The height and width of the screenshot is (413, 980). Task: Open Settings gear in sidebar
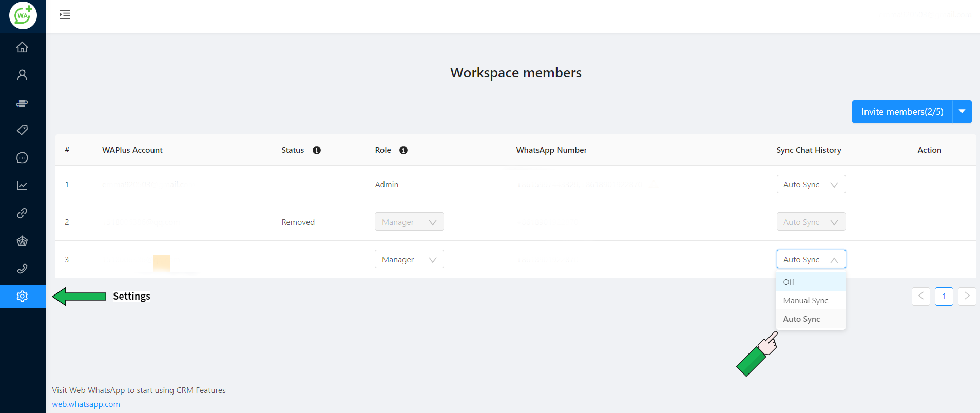click(22, 297)
